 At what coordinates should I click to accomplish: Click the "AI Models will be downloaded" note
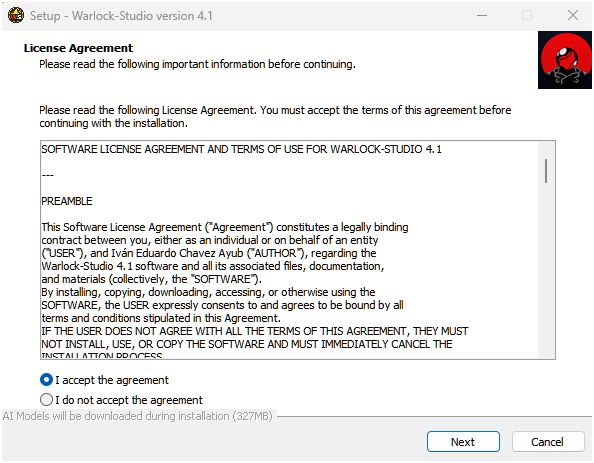pos(138,416)
